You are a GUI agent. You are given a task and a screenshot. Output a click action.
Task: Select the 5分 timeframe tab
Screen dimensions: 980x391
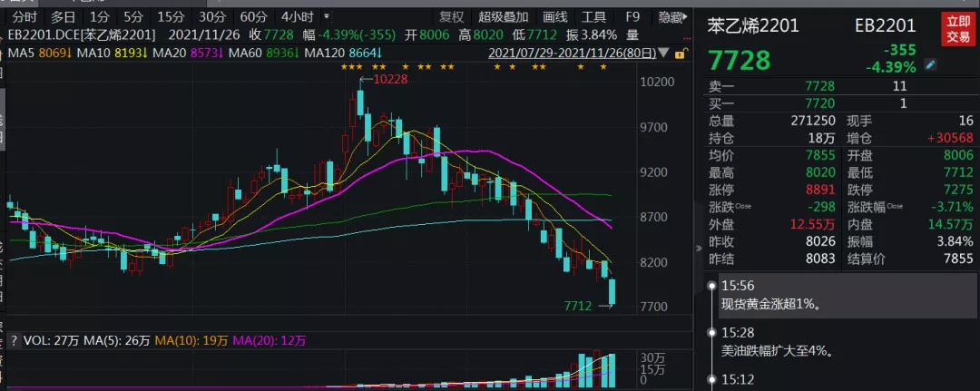pos(132,17)
